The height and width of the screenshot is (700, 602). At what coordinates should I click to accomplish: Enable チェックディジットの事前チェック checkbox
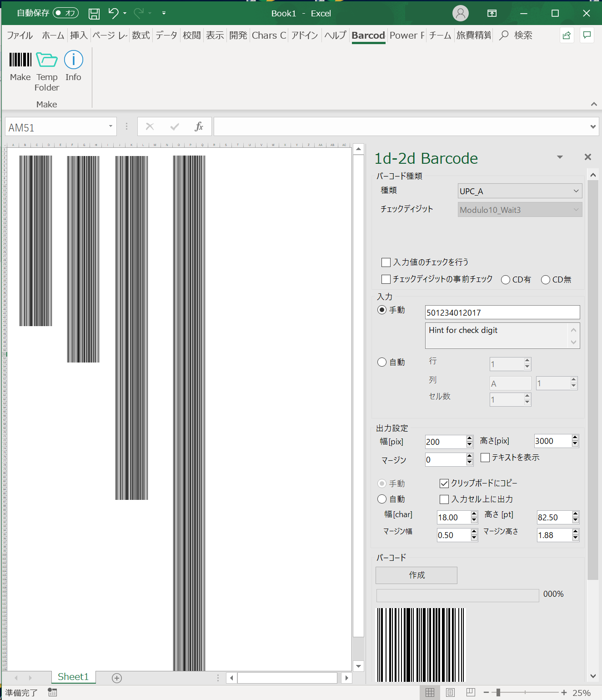point(386,279)
